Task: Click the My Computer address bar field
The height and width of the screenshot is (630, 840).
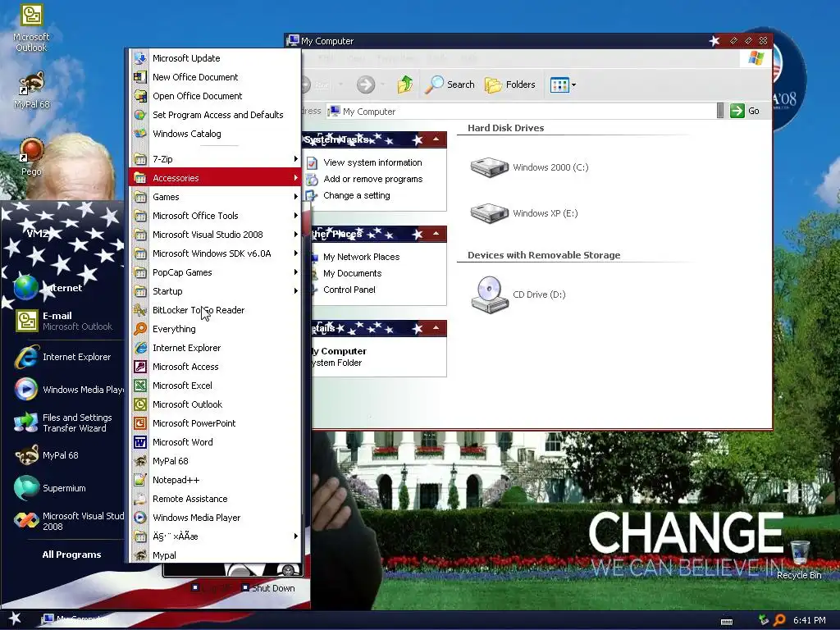Action: coord(521,111)
